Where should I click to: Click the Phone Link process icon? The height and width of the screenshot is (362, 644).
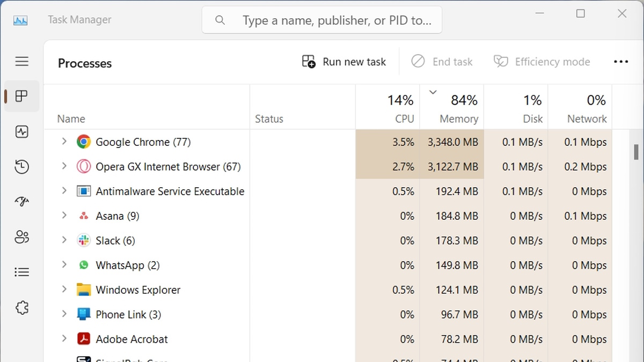click(84, 314)
